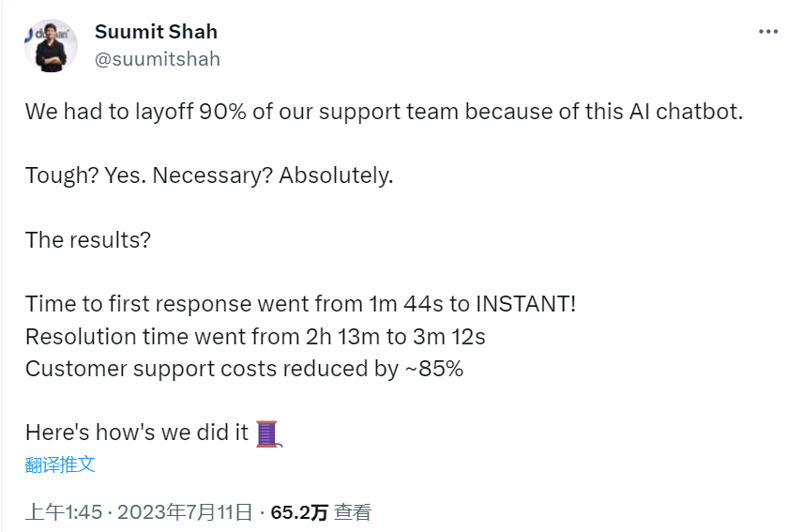Click the purple thread spool emoji

(x=268, y=433)
